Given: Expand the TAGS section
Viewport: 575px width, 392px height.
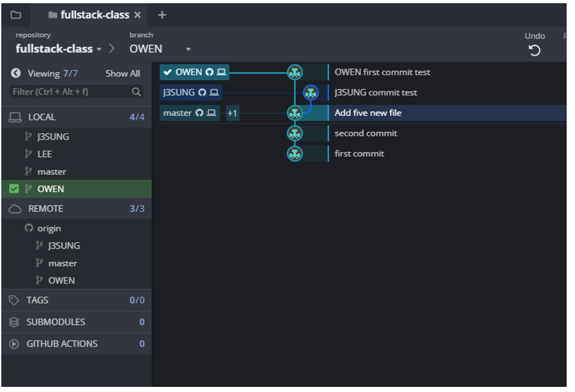Looking at the screenshot, I should pyautogui.click(x=76, y=300).
